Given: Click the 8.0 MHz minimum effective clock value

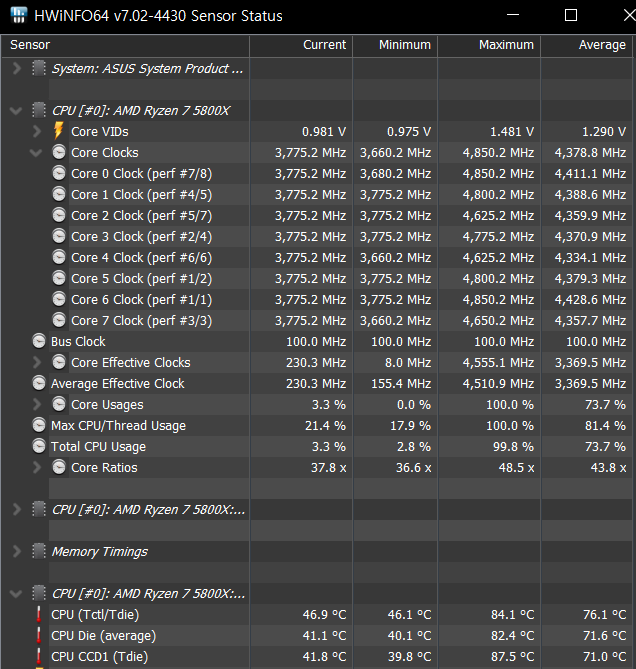Looking at the screenshot, I should tap(408, 363).
